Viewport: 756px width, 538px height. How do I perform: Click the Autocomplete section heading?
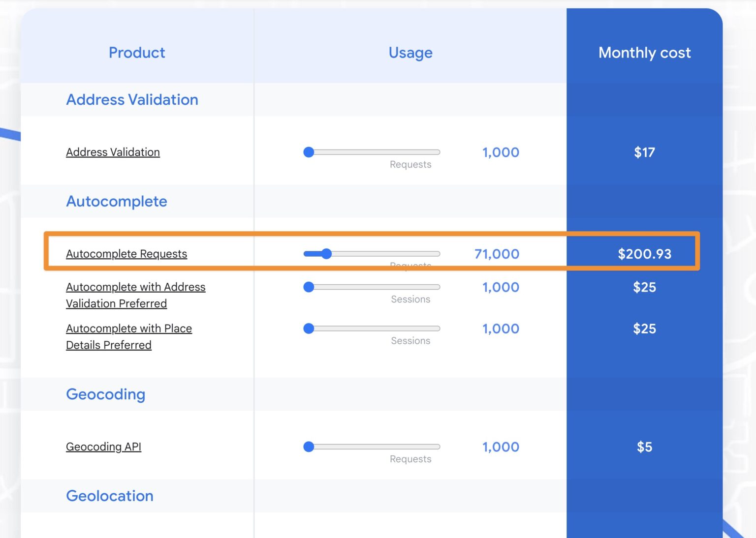pos(117,201)
